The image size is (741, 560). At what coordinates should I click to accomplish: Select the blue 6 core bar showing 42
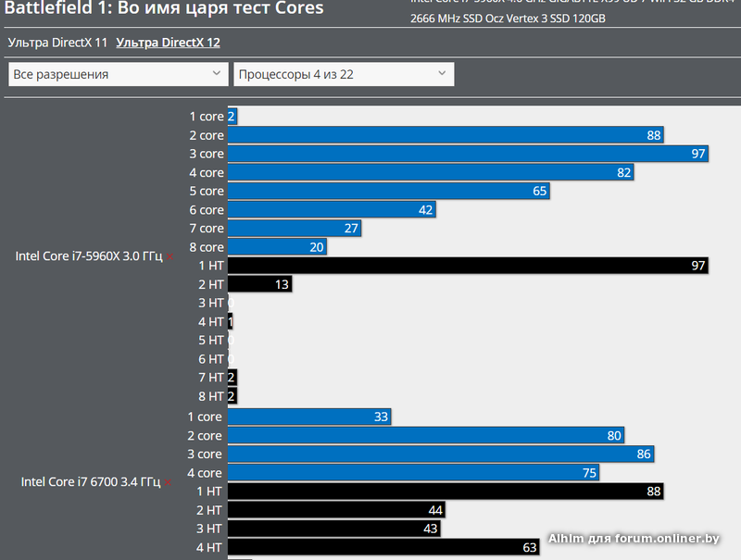332,210
